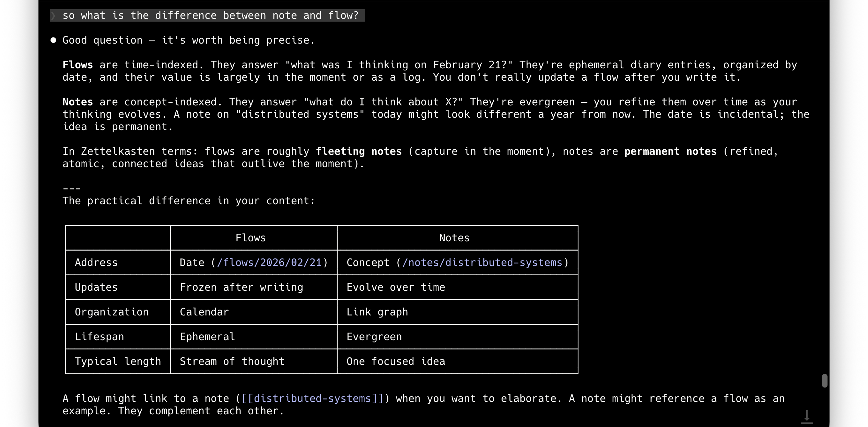Image resolution: width=868 pixels, height=427 pixels.
Task: Click the prompt chevron before the question
Action: (x=54, y=16)
